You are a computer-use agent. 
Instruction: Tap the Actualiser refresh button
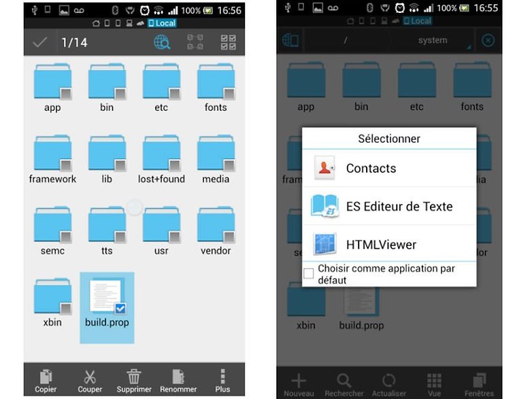click(x=389, y=385)
